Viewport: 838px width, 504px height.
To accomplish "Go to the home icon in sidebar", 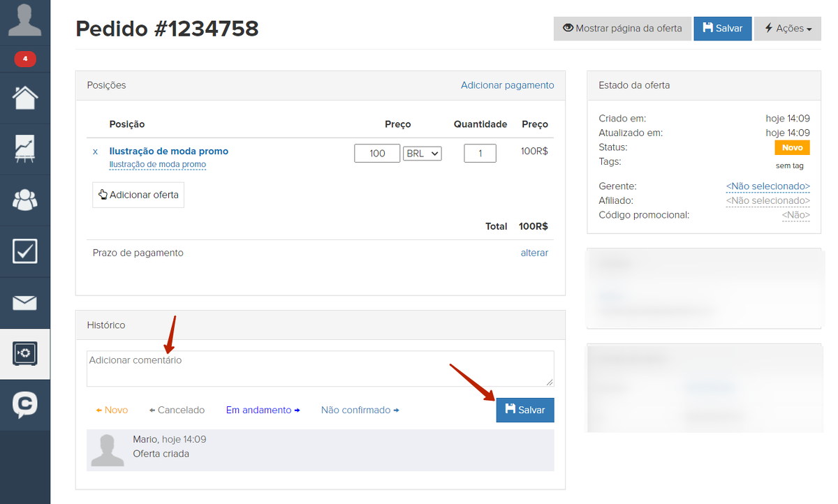I will click(x=25, y=98).
